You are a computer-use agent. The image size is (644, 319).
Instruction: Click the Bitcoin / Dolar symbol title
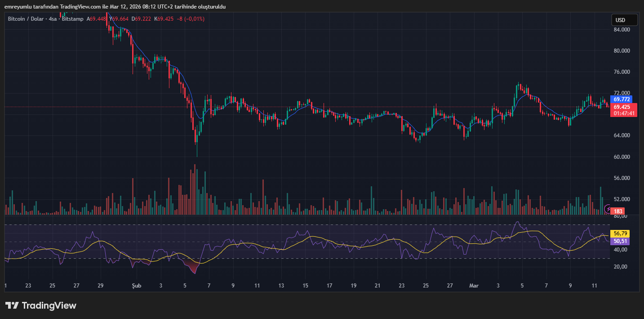pyautogui.click(x=25, y=19)
